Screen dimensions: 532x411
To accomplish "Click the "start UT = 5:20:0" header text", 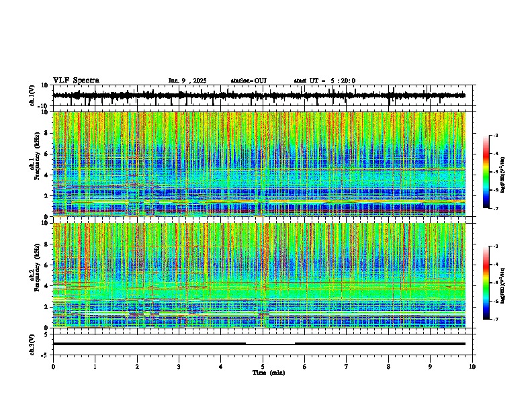I will tap(324, 81).
